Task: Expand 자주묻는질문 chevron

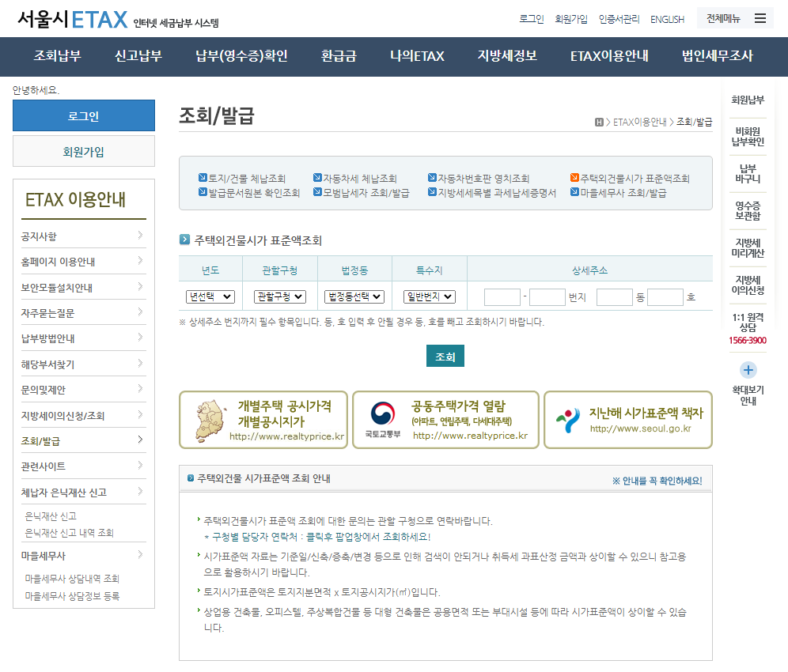Action: tap(140, 311)
